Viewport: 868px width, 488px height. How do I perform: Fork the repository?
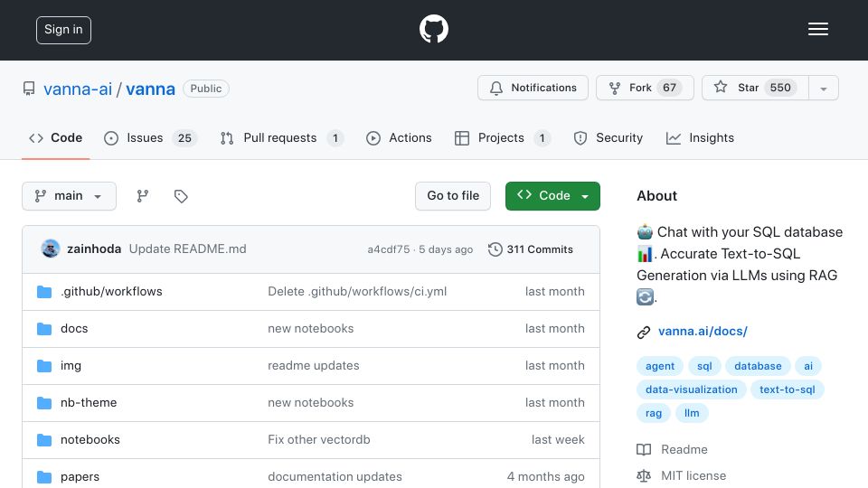(x=645, y=88)
